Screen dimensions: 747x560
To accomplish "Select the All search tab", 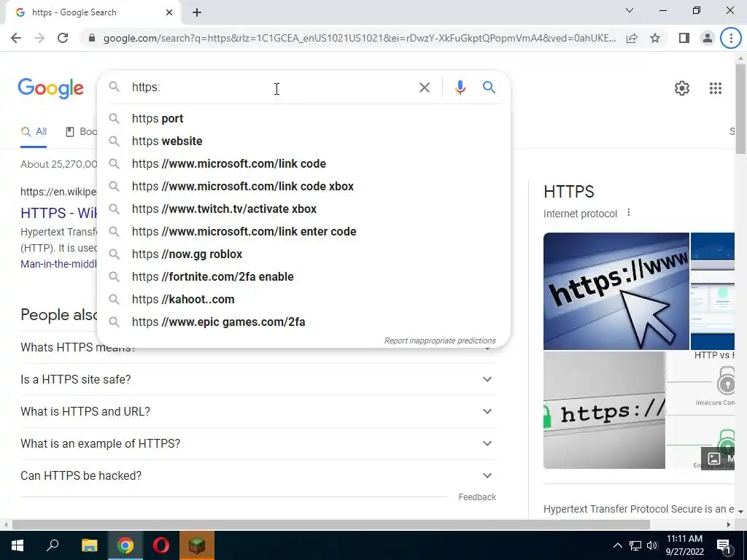I will click(34, 132).
